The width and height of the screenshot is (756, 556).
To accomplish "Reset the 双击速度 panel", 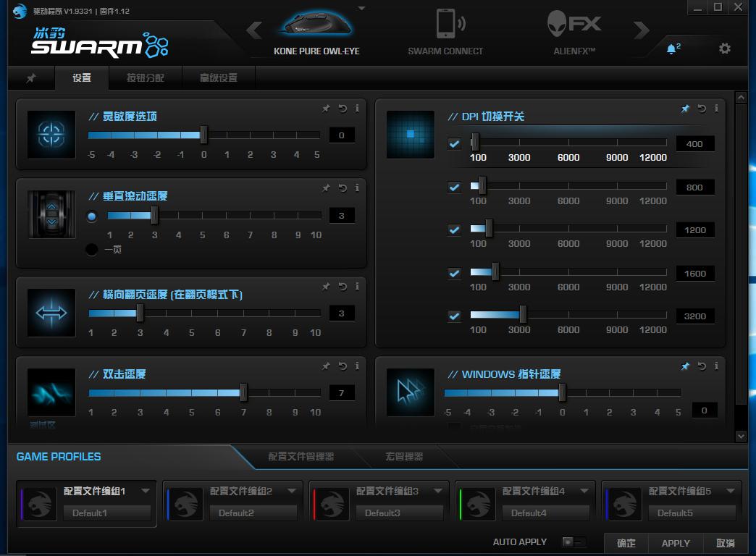I will [x=343, y=366].
